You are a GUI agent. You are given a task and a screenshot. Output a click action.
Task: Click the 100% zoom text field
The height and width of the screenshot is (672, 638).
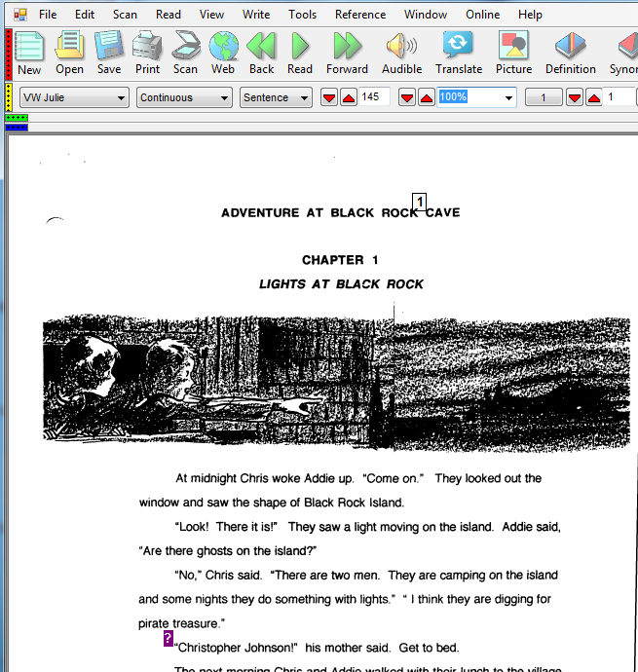pyautogui.click(x=469, y=96)
